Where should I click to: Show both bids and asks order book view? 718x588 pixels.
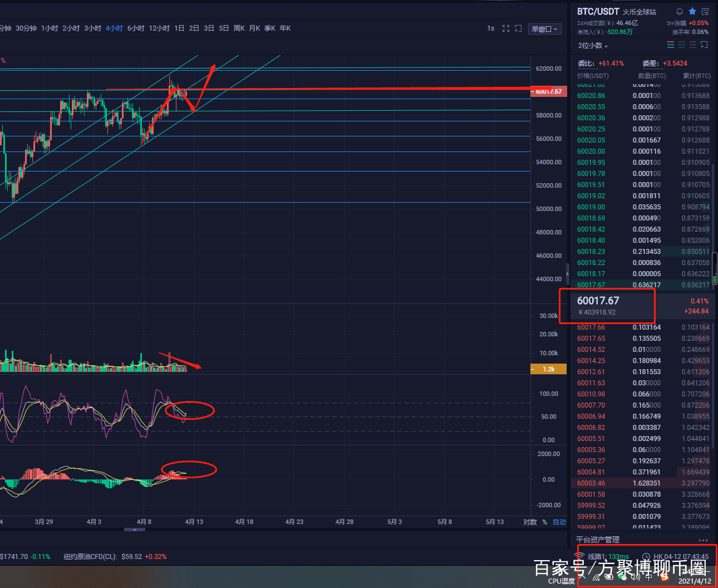pyautogui.click(x=671, y=45)
